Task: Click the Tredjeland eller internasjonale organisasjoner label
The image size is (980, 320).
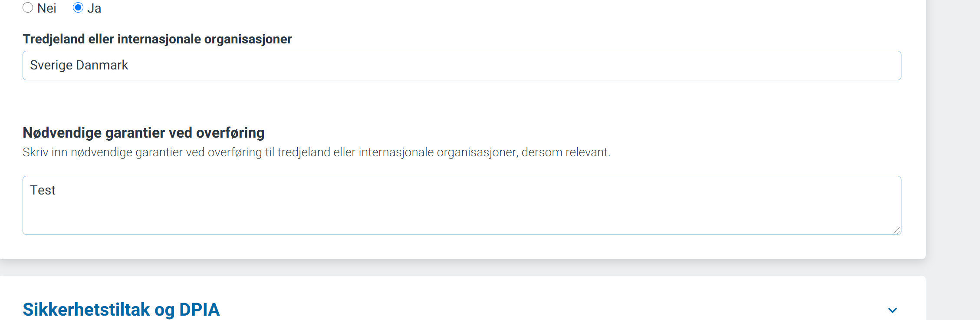Action: pos(158,39)
